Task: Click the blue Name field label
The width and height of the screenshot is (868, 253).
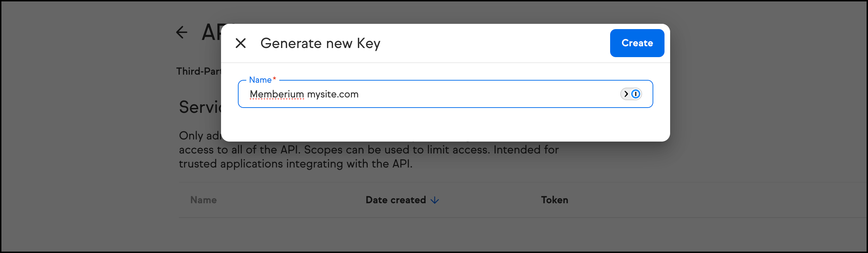Action: 260,80
